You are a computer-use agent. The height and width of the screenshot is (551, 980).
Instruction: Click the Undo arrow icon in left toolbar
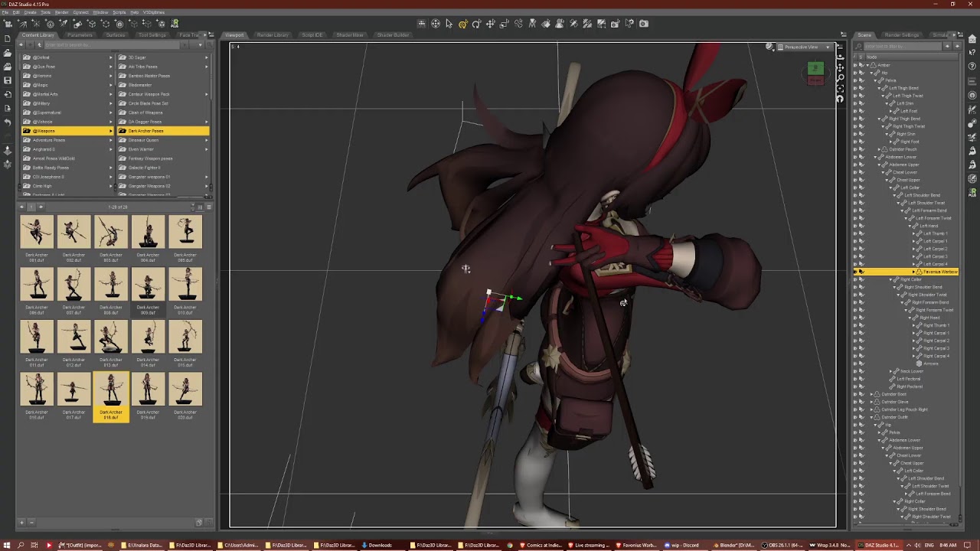[x=8, y=122]
